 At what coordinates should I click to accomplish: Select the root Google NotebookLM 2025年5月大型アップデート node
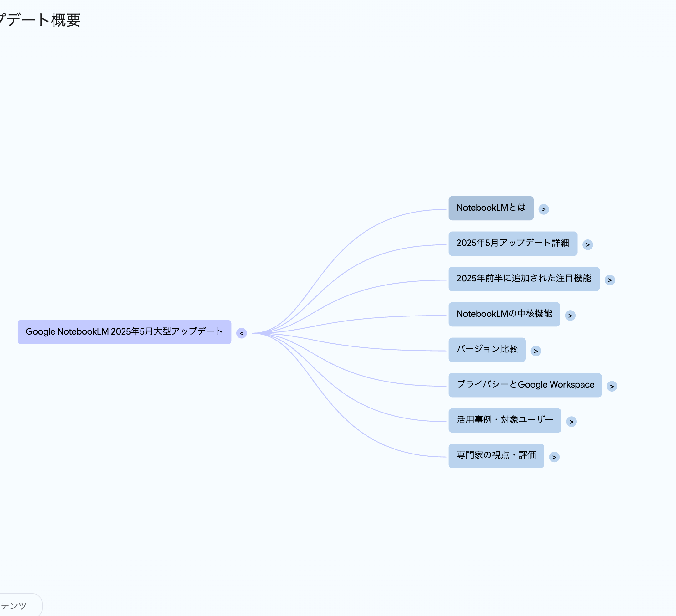(124, 332)
